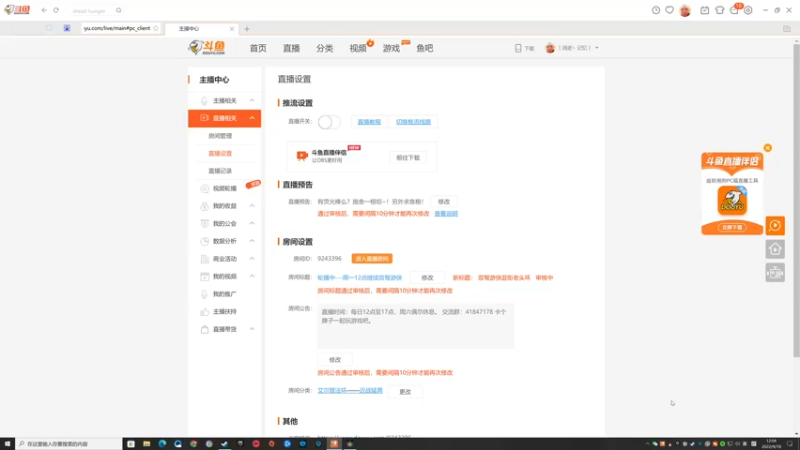The height and width of the screenshot is (450, 800).
Task: Click the 我的公会 shield icon
Action: coord(204,223)
